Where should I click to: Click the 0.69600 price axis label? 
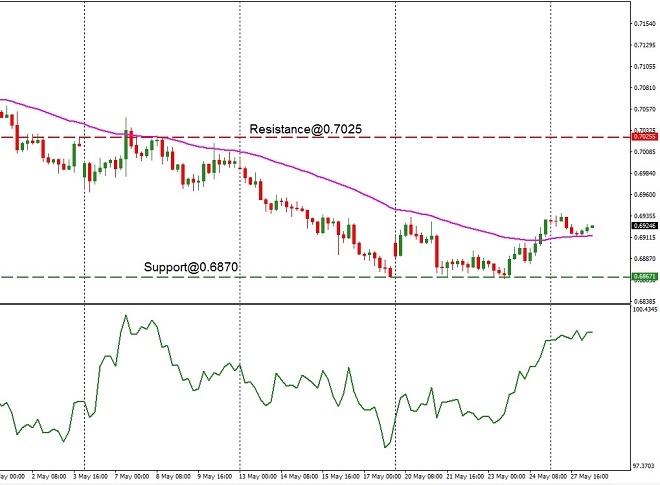645,195
